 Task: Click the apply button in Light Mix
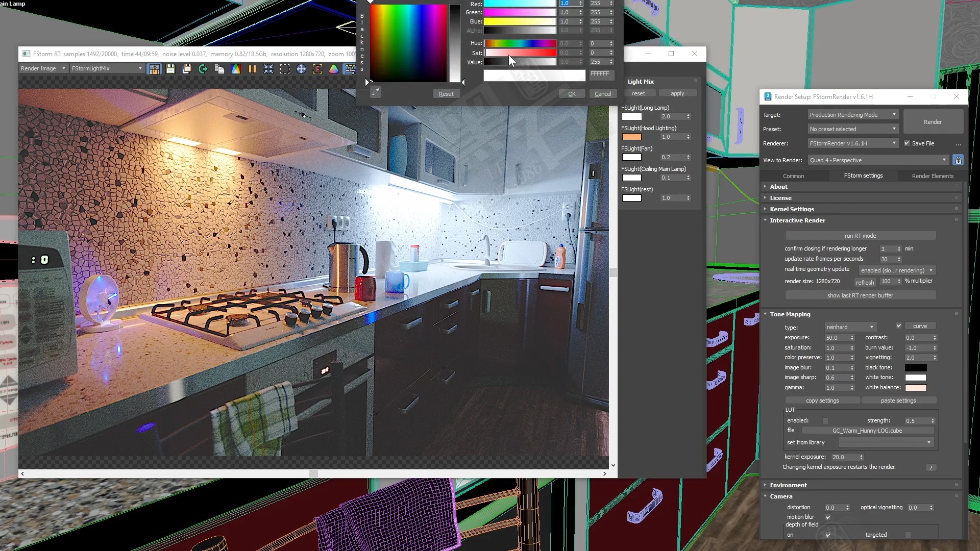(x=677, y=93)
